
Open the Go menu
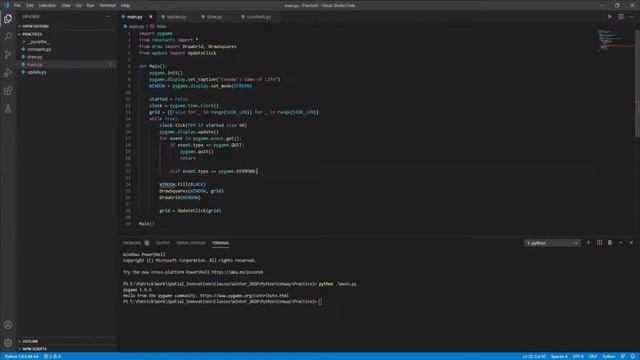pos(79,5)
